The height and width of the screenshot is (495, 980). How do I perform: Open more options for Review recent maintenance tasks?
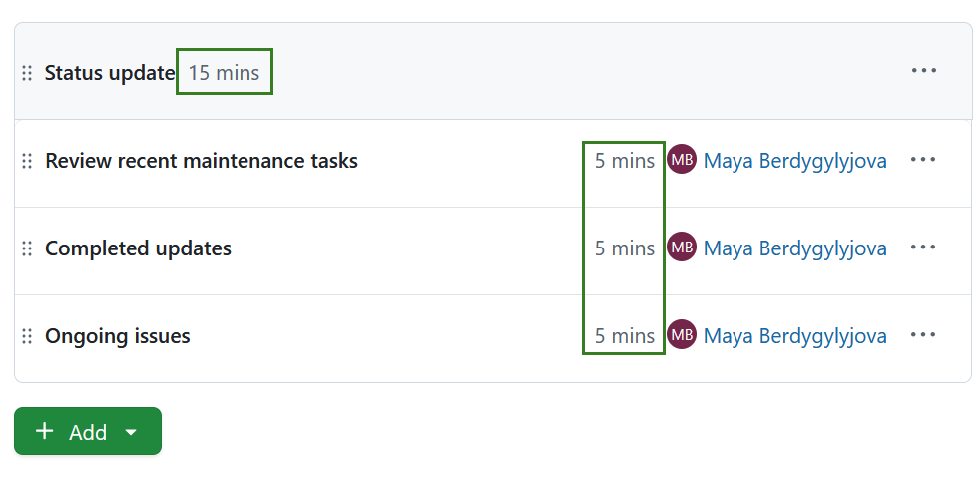click(x=923, y=160)
